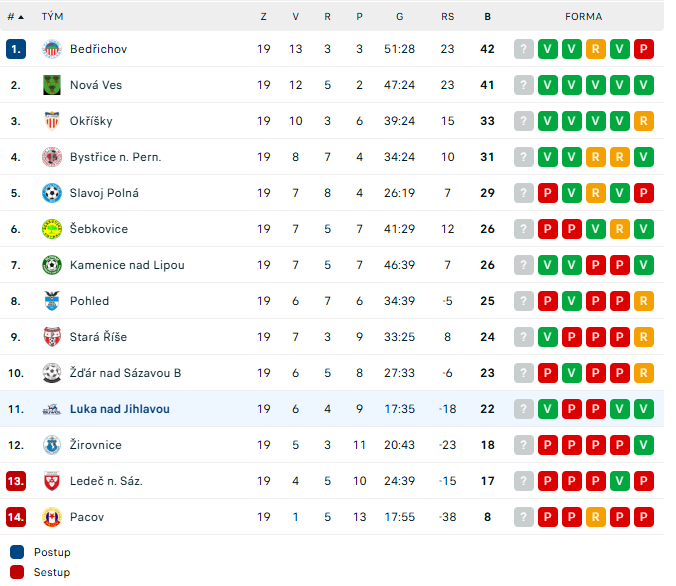Click the Nová Ves green crest icon
The height and width of the screenshot is (586, 676).
(52, 85)
